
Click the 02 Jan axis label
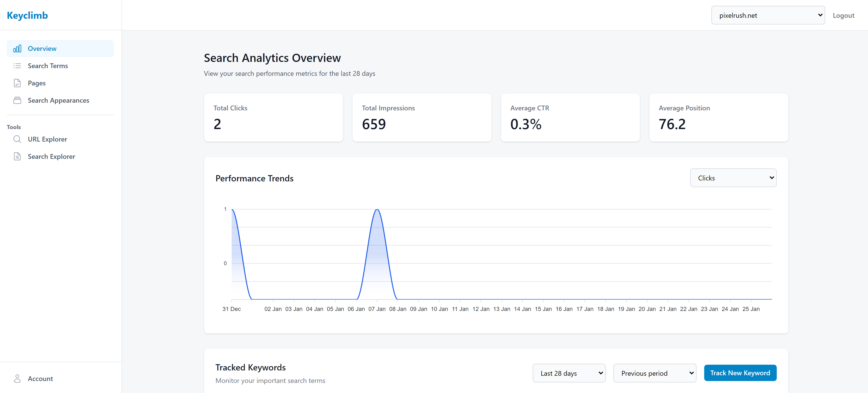click(x=273, y=309)
